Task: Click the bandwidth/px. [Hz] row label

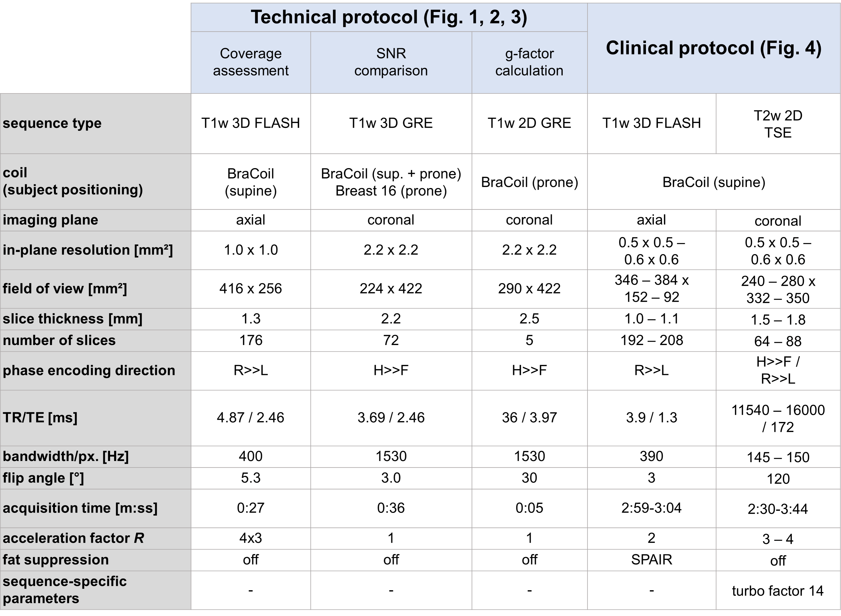Action: tap(66, 456)
